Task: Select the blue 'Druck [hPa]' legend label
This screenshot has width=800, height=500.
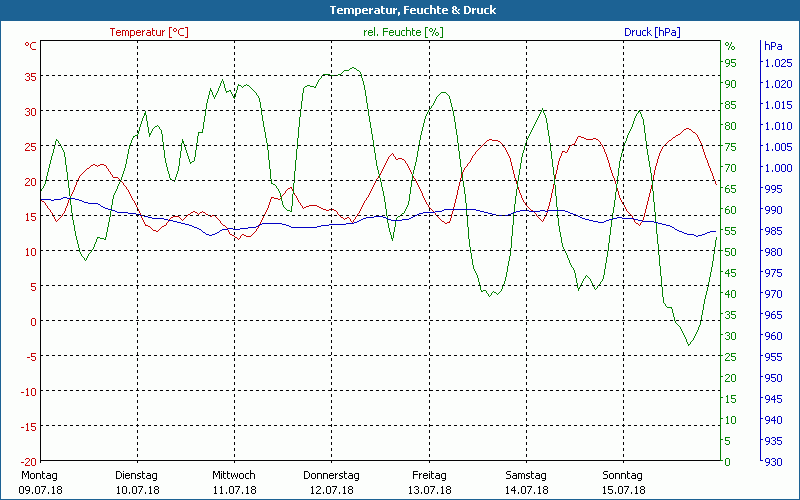Action: [x=652, y=32]
